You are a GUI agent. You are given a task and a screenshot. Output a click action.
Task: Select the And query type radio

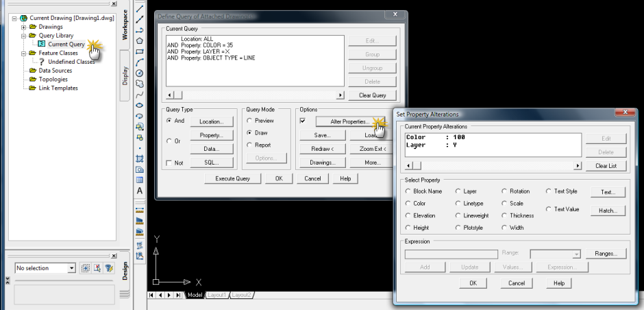169,121
